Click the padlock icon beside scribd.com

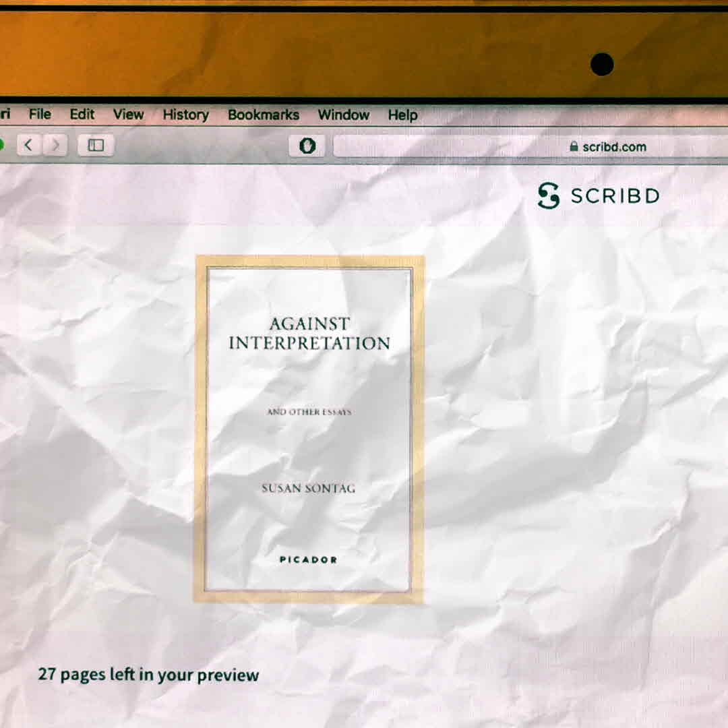[x=574, y=146]
